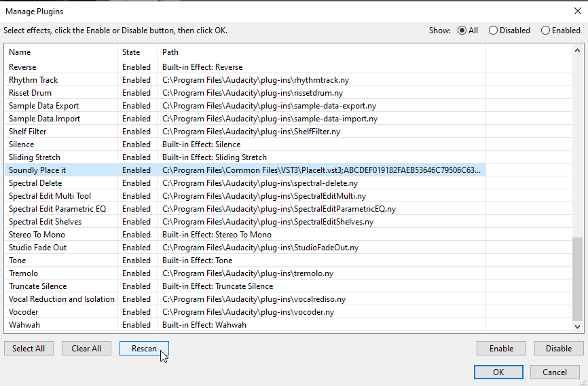This screenshot has width=588, height=386.
Task: Sort list by Name column header
Action: pyautogui.click(x=60, y=52)
